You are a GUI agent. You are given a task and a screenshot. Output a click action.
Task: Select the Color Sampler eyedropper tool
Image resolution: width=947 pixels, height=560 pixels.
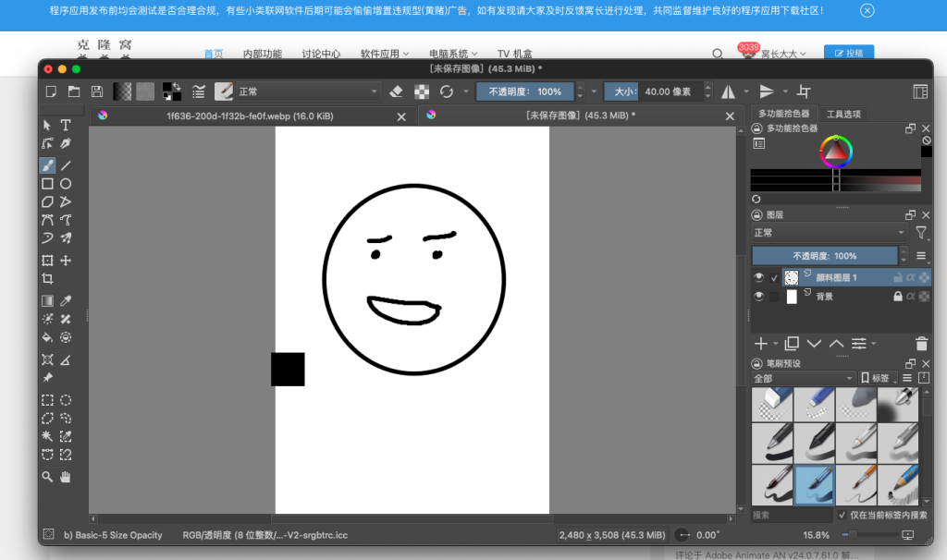click(x=66, y=300)
